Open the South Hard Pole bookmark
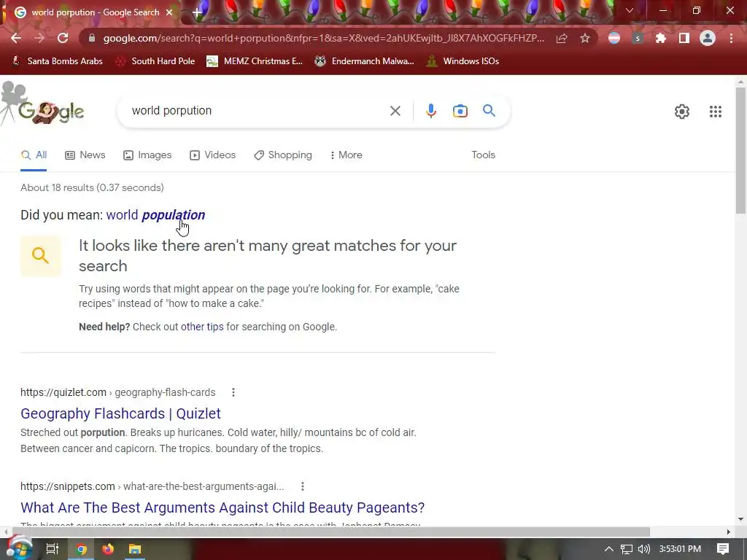747x560 pixels. 155,61
